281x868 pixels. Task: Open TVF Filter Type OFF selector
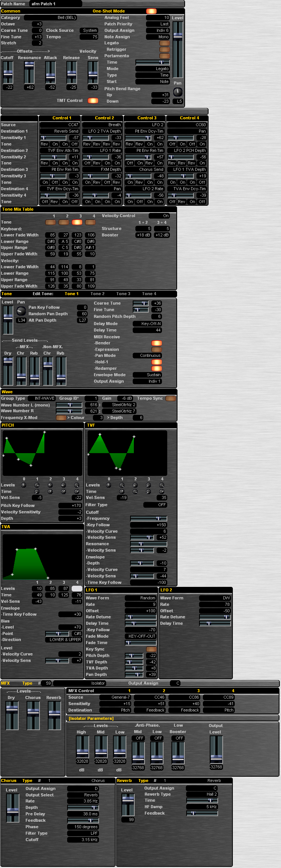click(155, 505)
